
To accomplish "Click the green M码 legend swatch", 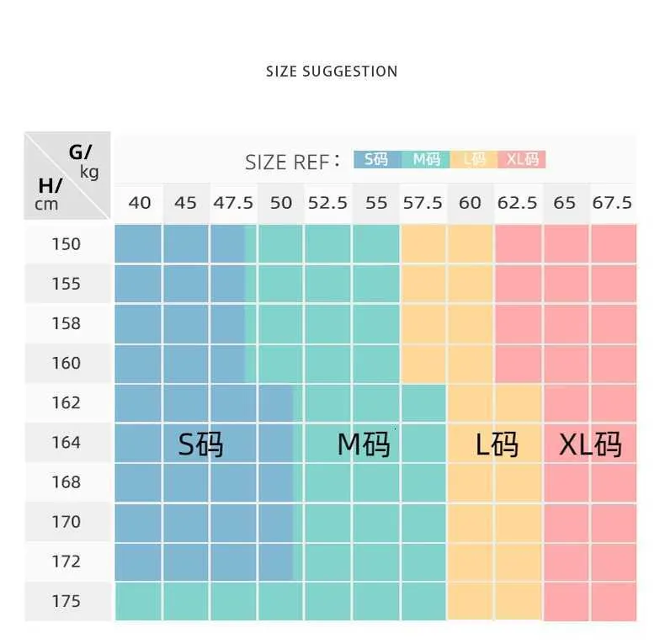I will click(425, 159).
